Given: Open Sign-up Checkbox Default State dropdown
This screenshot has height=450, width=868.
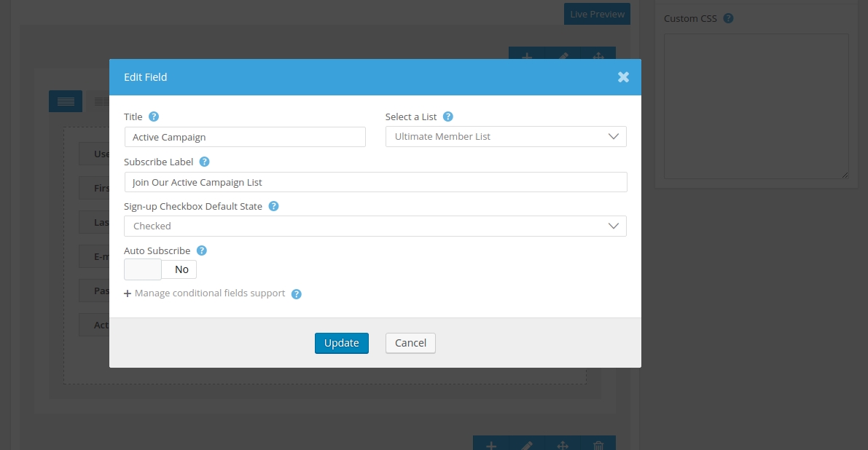Looking at the screenshot, I should pos(375,226).
